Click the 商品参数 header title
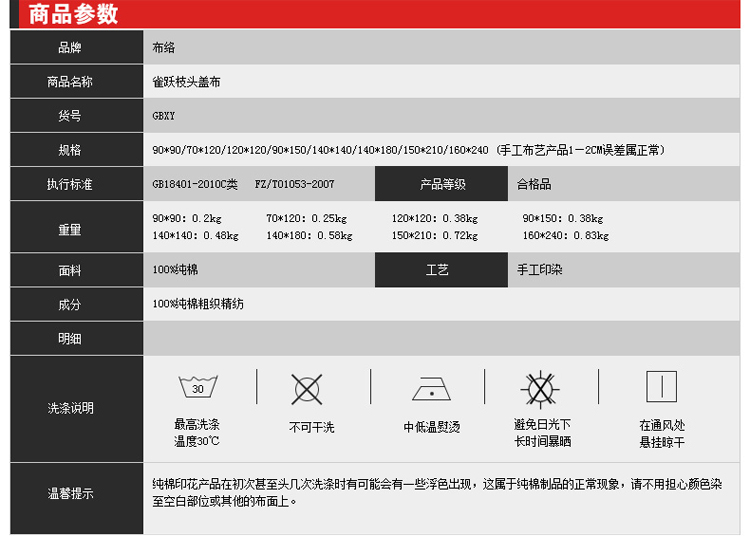The width and height of the screenshot is (750, 536). tap(73, 14)
